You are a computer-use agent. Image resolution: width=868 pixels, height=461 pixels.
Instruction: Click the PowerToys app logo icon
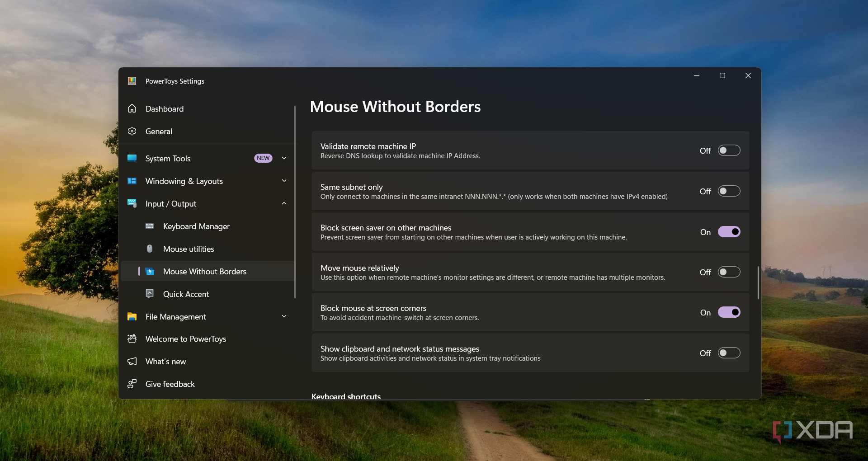click(x=132, y=81)
